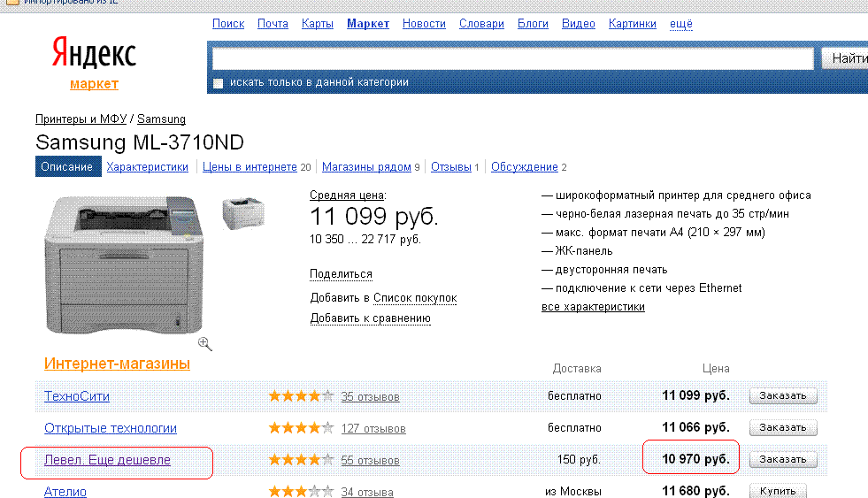Select the Отзывы tab
Screen dimensions: 868x498
tap(451, 166)
